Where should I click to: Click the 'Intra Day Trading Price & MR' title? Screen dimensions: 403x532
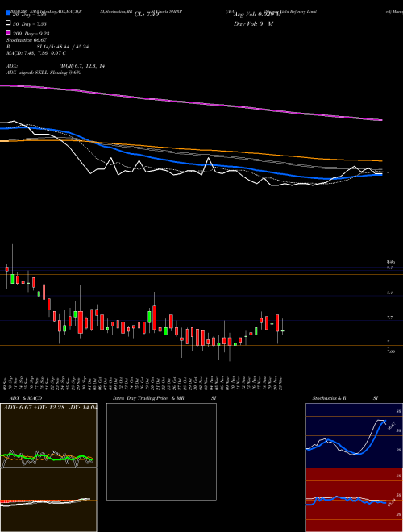148,398
